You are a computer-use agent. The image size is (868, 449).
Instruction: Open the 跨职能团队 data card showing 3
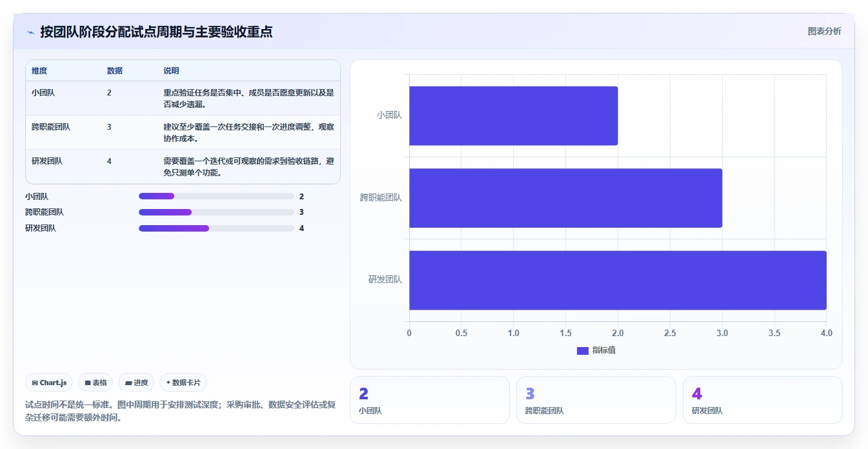point(596,400)
